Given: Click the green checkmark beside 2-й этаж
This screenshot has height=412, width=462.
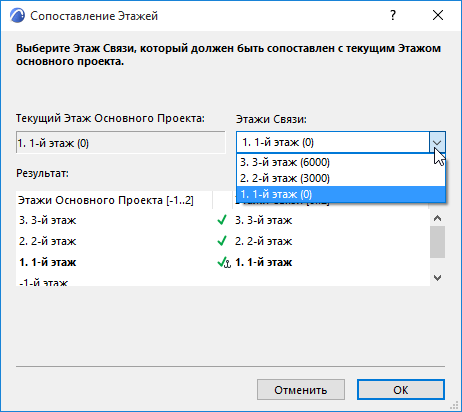Looking at the screenshot, I should [222, 241].
